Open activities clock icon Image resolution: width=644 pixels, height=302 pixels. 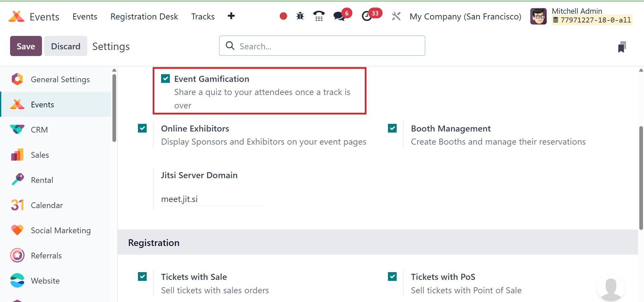367,16
